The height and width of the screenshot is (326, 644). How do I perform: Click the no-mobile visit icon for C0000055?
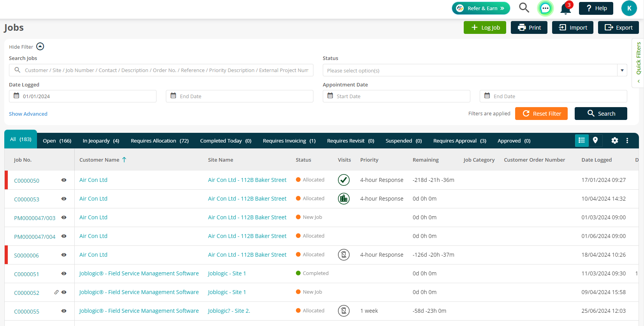tap(344, 311)
